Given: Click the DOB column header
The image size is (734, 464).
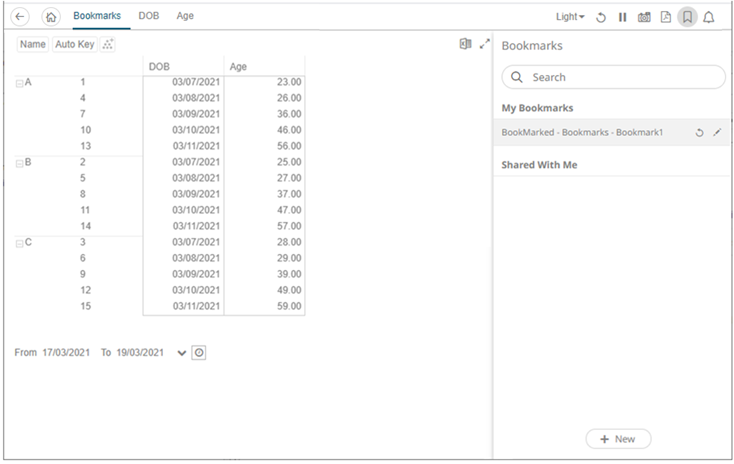Looking at the screenshot, I should [x=184, y=66].
